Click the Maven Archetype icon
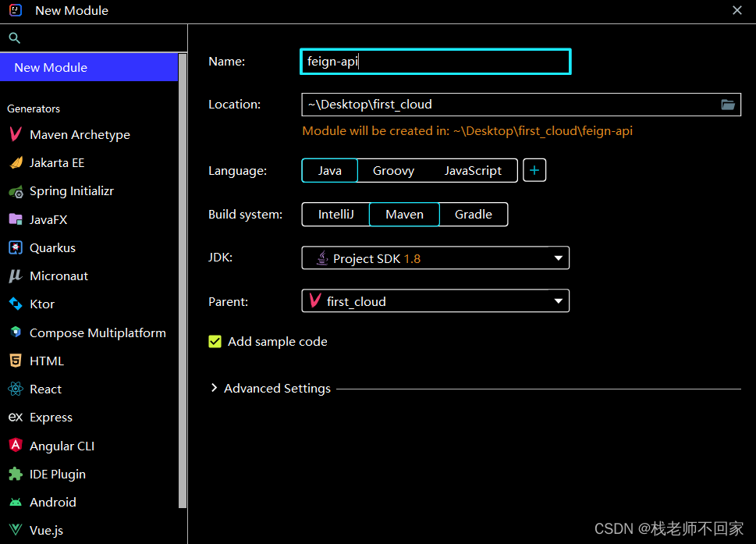This screenshot has width=756, height=544. tap(16, 134)
